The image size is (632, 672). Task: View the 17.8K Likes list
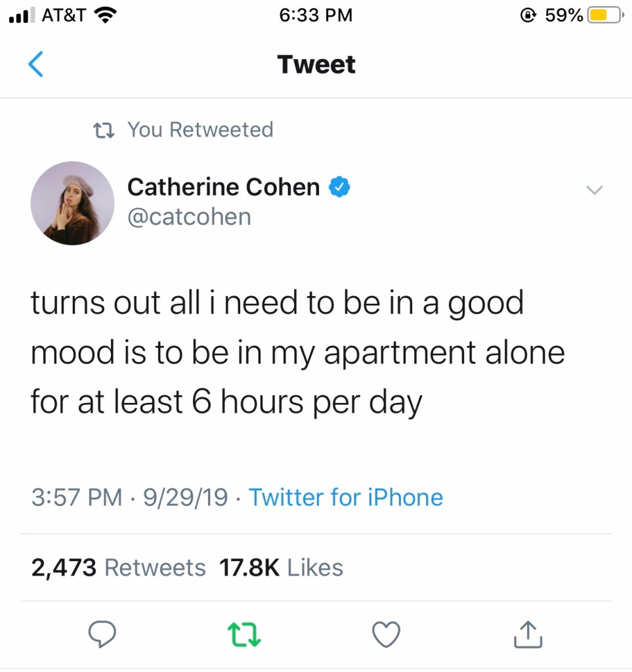pos(280,568)
